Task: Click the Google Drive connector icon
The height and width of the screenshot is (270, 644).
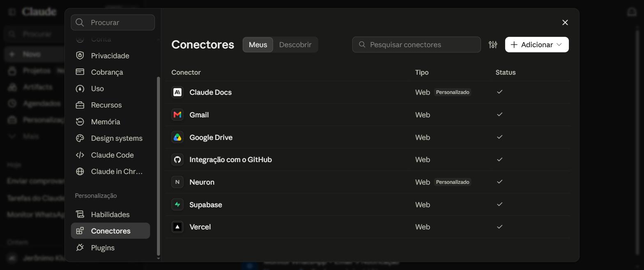Action: [x=177, y=137]
